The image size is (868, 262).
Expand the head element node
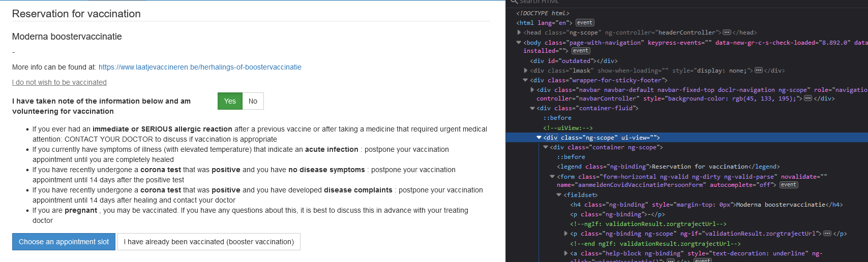coord(519,32)
